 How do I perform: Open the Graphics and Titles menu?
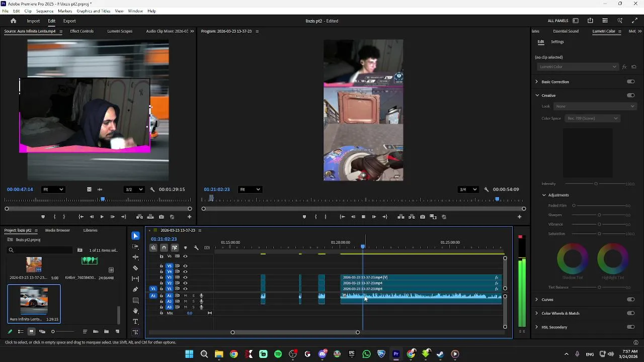94,11
